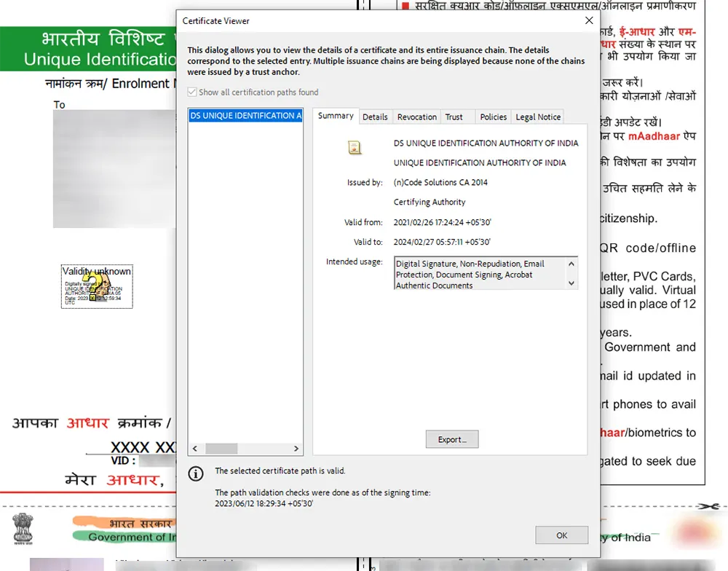Image resolution: width=728 pixels, height=571 pixels.
Task: Switch to the Trust tab
Action: click(454, 117)
